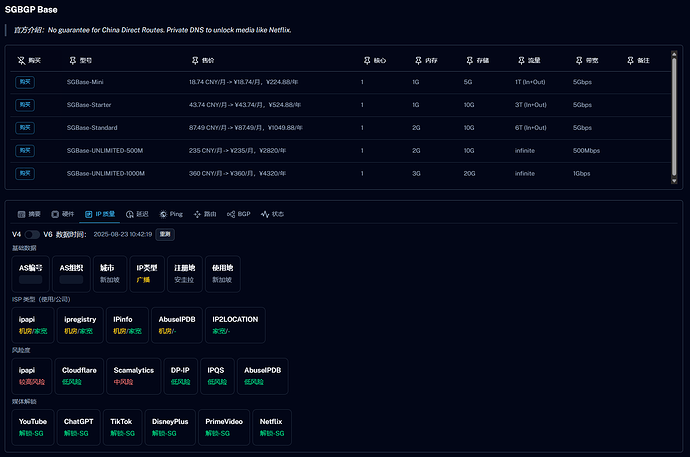Image resolution: width=690 pixels, height=457 pixels.
Task: Click the ChatGPT media unlock card
Action: pos(78,427)
